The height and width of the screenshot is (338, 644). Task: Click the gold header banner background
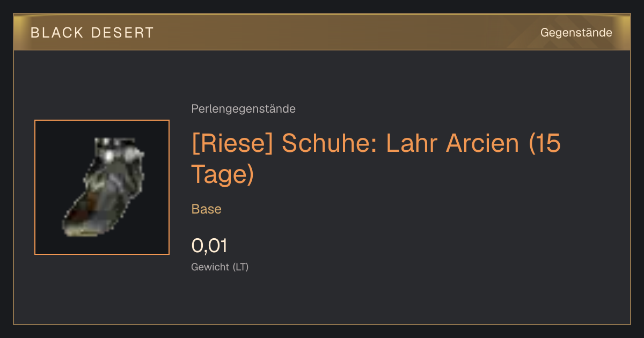(322, 32)
